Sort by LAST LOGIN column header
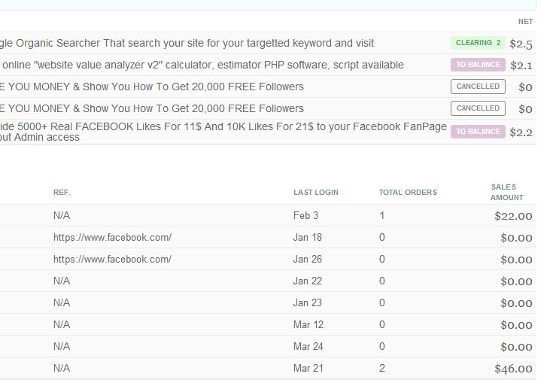 (x=315, y=193)
